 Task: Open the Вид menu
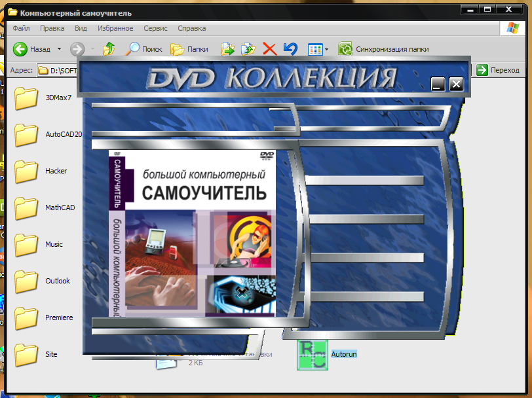tap(81, 29)
